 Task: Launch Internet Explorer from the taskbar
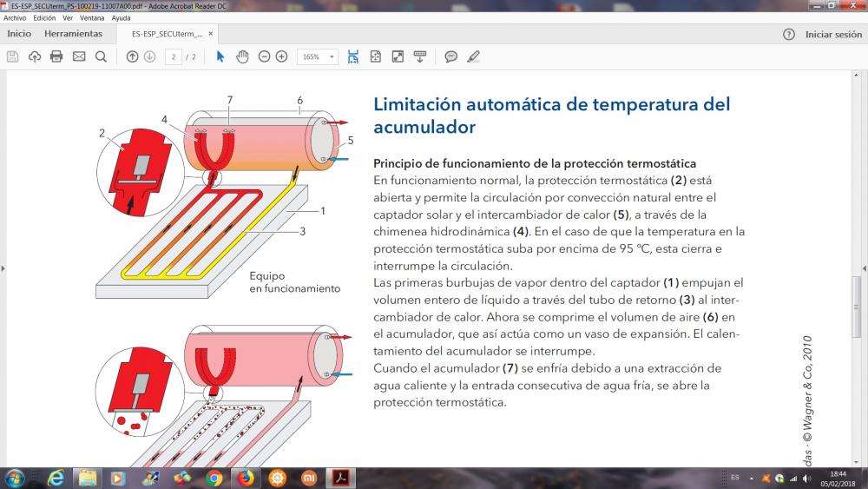tap(56, 478)
